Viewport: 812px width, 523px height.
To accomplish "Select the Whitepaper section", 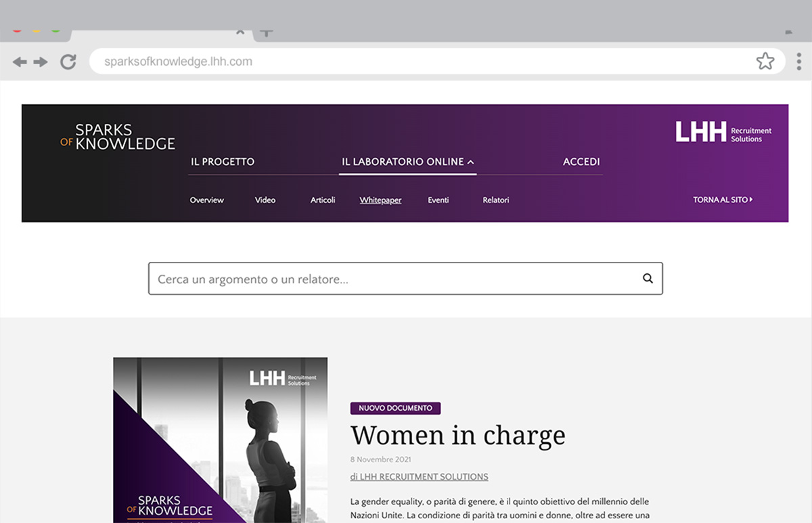I will pos(380,200).
